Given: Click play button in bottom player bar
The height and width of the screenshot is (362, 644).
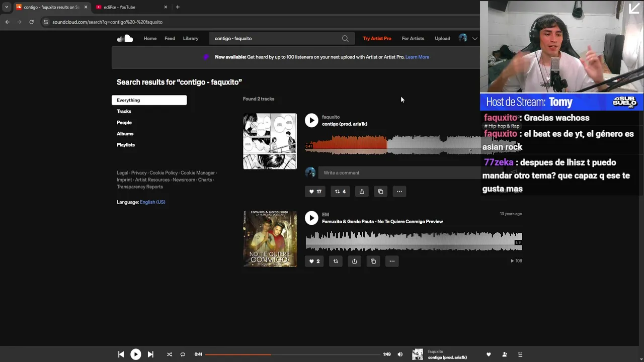Looking at the screenshot, I should coord(136,354).
